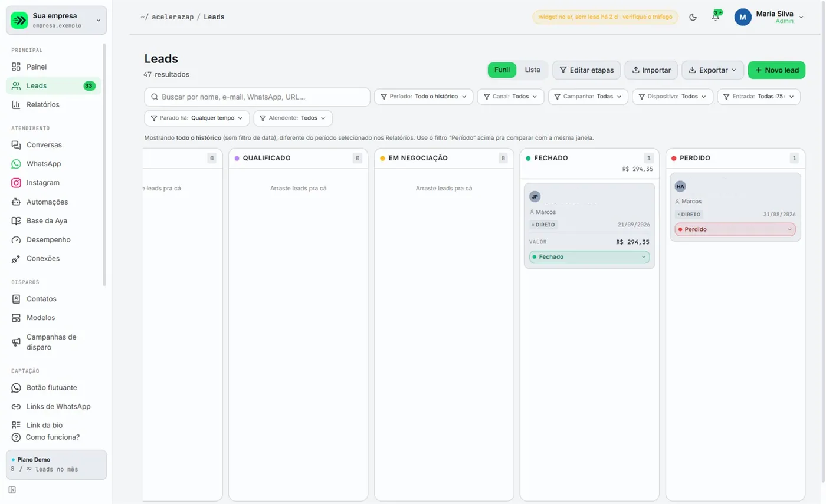Open the Exportar dropdown button
This screenshot has width=826, height=504.
click(x=713, y=70)
